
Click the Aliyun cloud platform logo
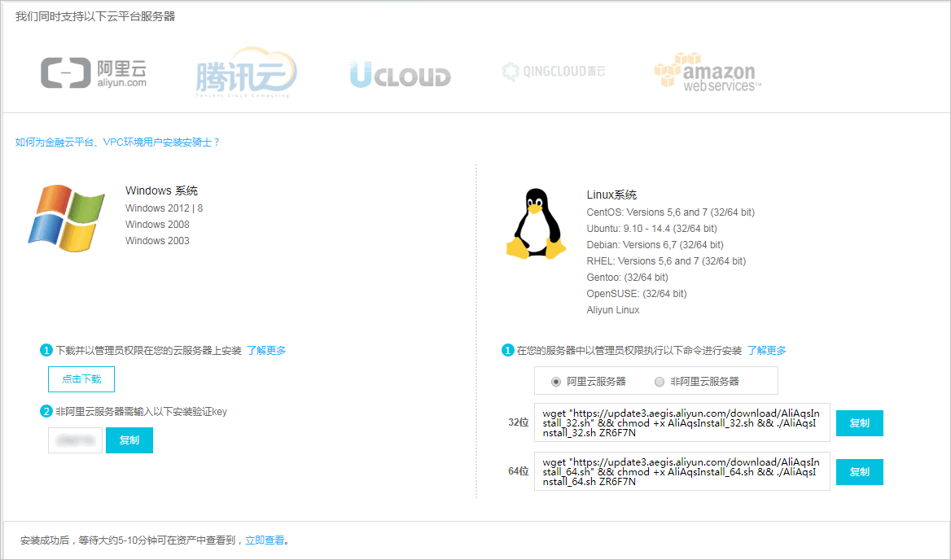[x=94, y=72]
